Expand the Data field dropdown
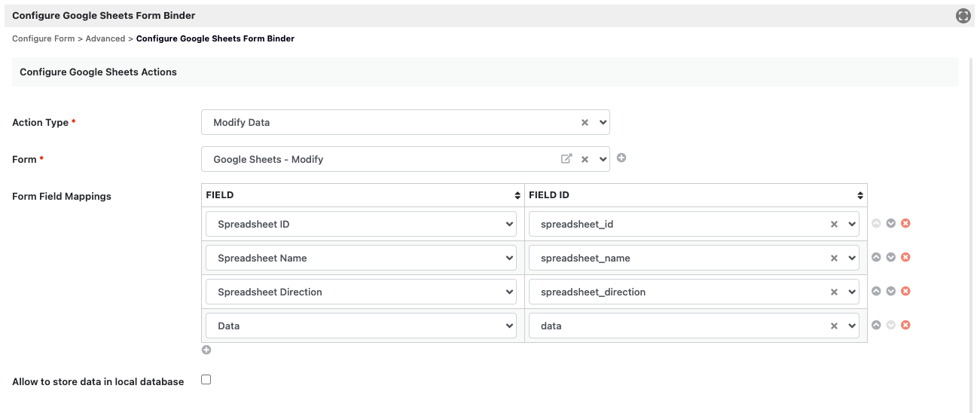The width and height of the screenshot is (980, 413). 509,326
